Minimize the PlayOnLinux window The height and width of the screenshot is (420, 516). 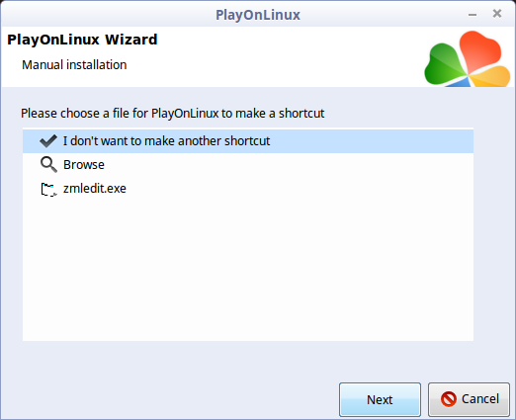pos(473,15)
